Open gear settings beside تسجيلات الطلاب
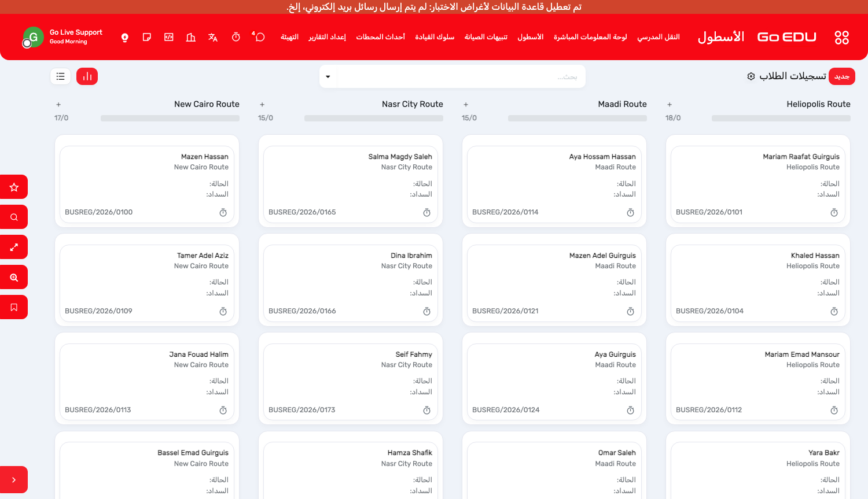Image resolution: width=868 pixels, height=499 pixels. [x=751, y=76]
